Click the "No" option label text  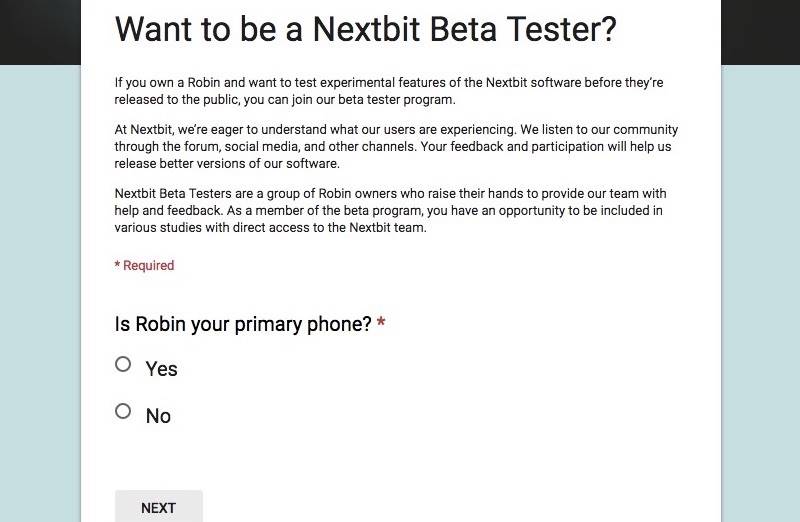[158, 416]
